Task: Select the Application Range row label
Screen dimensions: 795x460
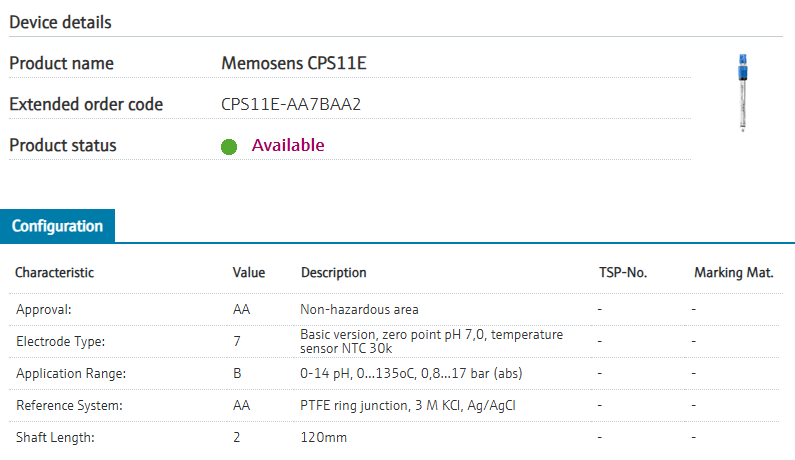Action: click(x=68, y=374)
